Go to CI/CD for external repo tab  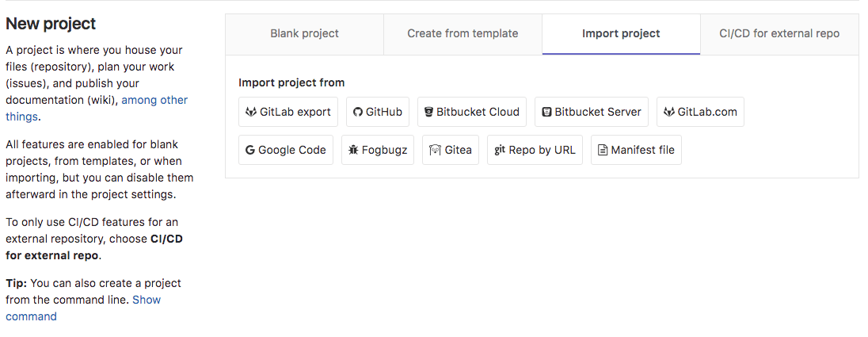click(x=779, y=33)
